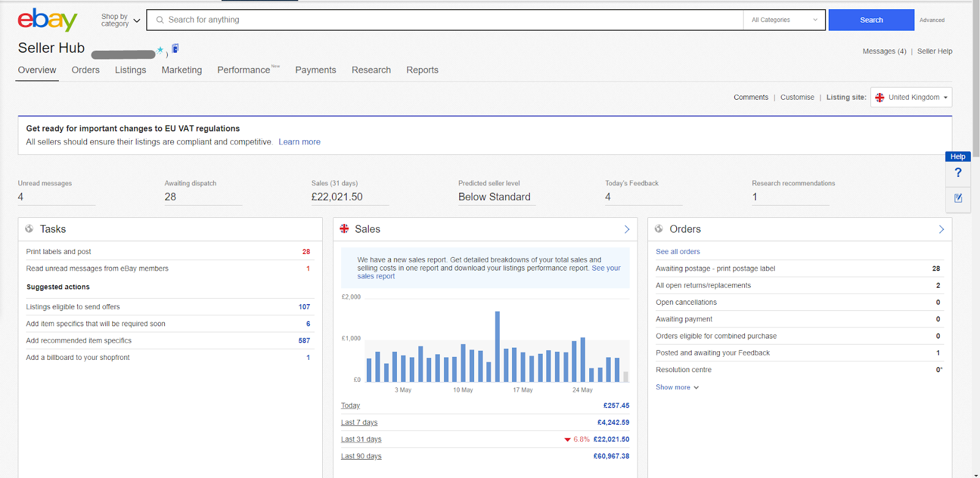
Task: Click Last 7 days sales link
Action: point(359,422)
